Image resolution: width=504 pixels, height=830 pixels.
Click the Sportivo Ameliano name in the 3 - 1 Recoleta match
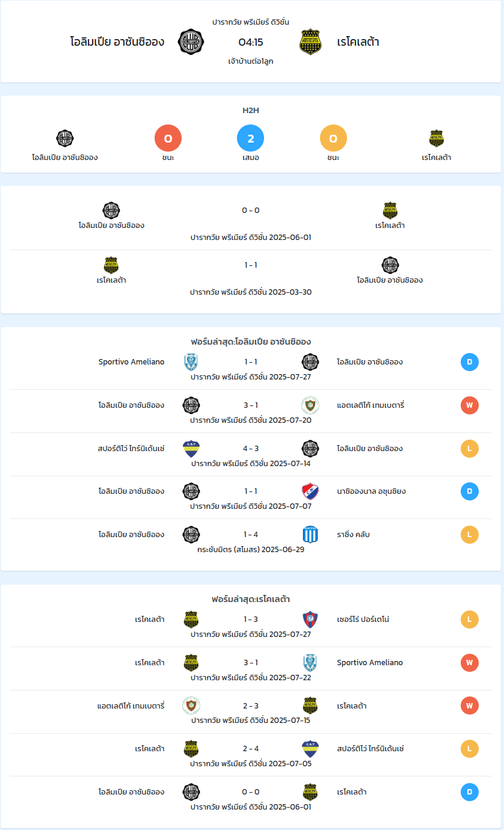(370, 663)
